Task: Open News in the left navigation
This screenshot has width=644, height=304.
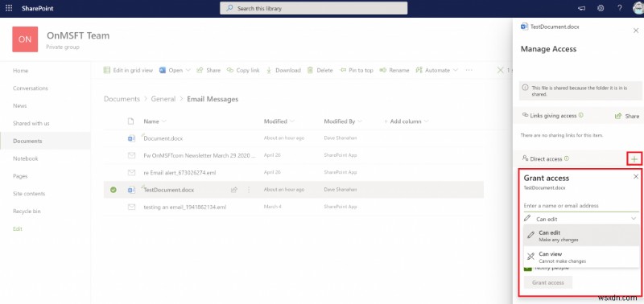Action: tap(19, 106)
